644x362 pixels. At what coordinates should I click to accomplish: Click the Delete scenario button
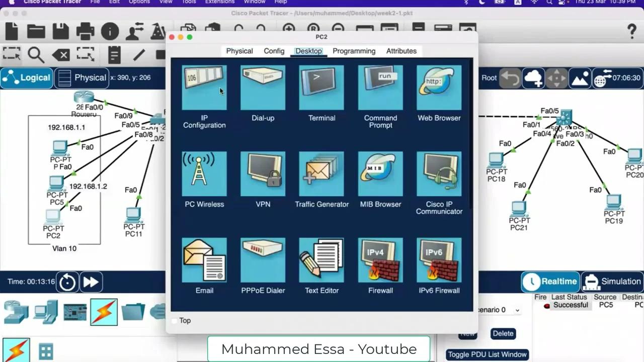coord(503,333)
